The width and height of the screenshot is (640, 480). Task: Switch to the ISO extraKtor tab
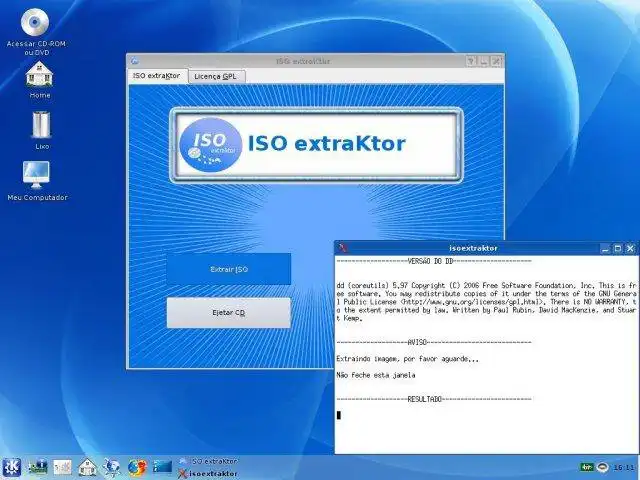(x=157, y=76)
